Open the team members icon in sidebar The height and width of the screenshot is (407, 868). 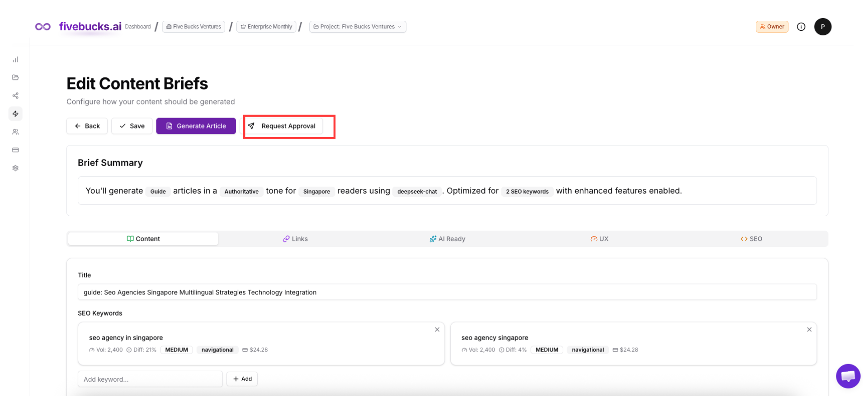pyautogui.click(x=15, y=132)
